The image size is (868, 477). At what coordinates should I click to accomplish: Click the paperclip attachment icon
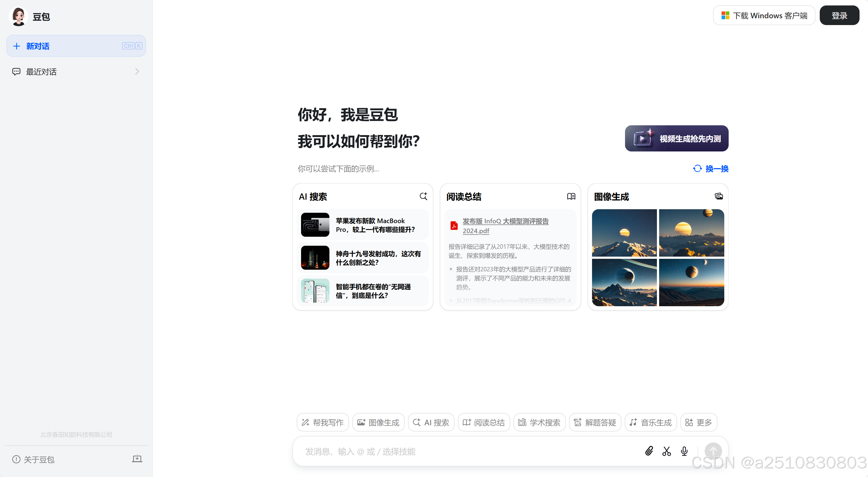pyautogui.click(x=649, y=451)
